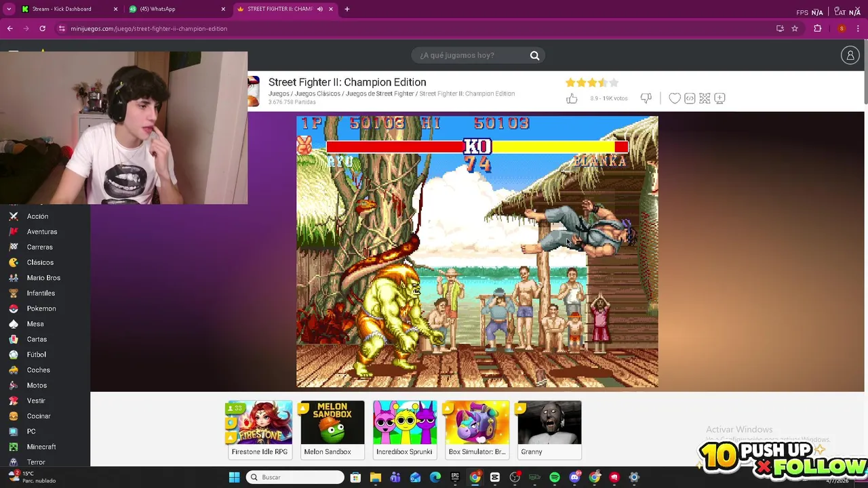
Task: Open Discord from the taskbar
Action: point(574,477)
